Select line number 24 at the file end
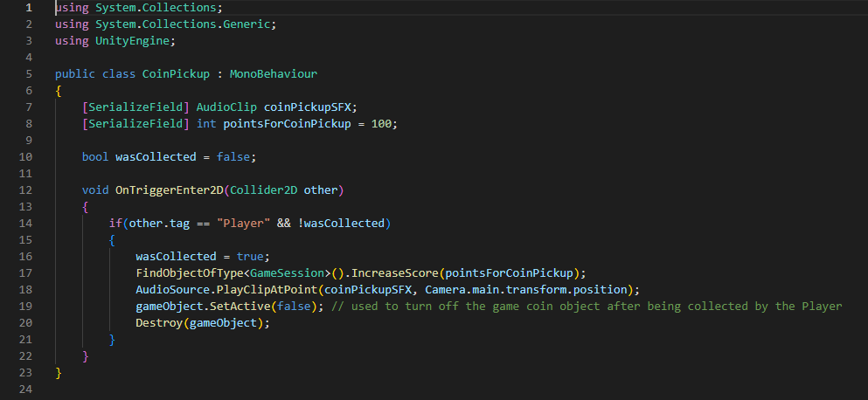The width and height of the screenshot is (868, 400). tap(26, 389)
